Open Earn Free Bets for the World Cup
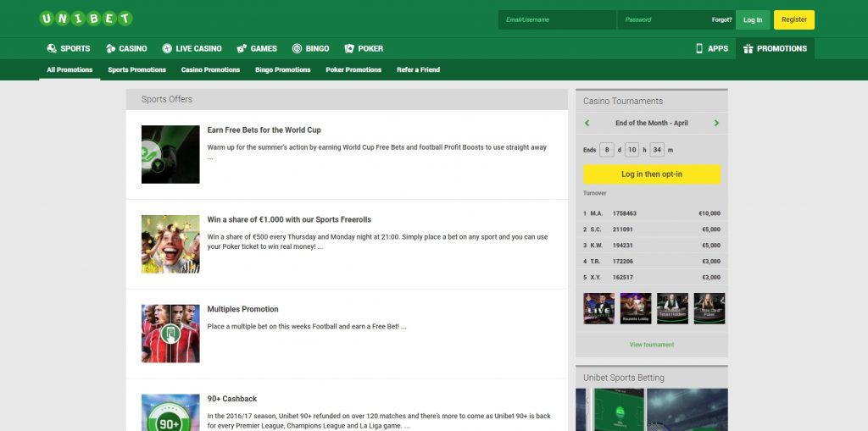Screen dimensions: 868x431 264,130
